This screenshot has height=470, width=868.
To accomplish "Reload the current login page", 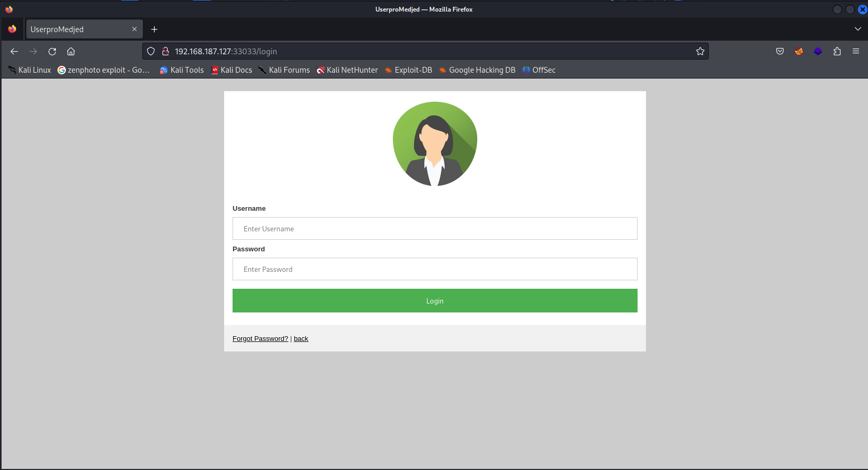I will [52, 51].
